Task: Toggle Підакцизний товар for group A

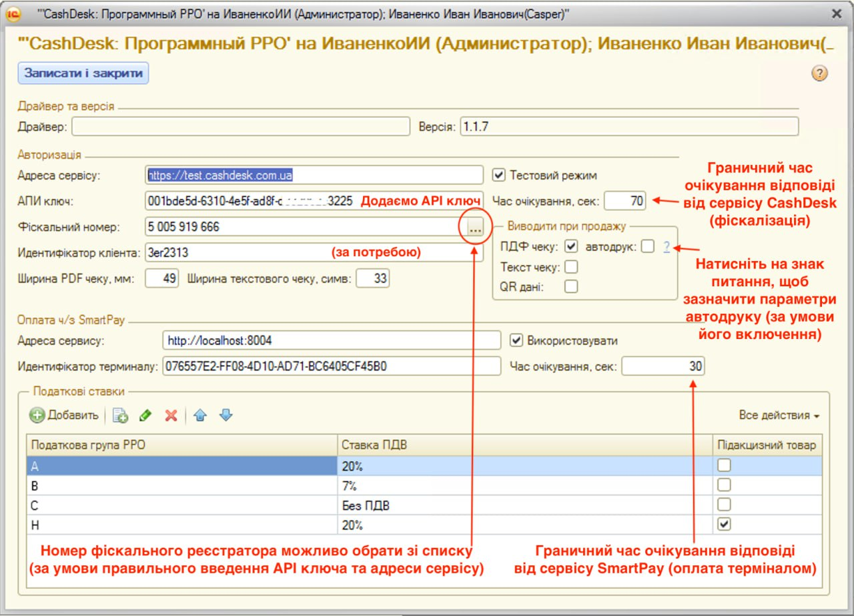Action: (x=724, y=466)
